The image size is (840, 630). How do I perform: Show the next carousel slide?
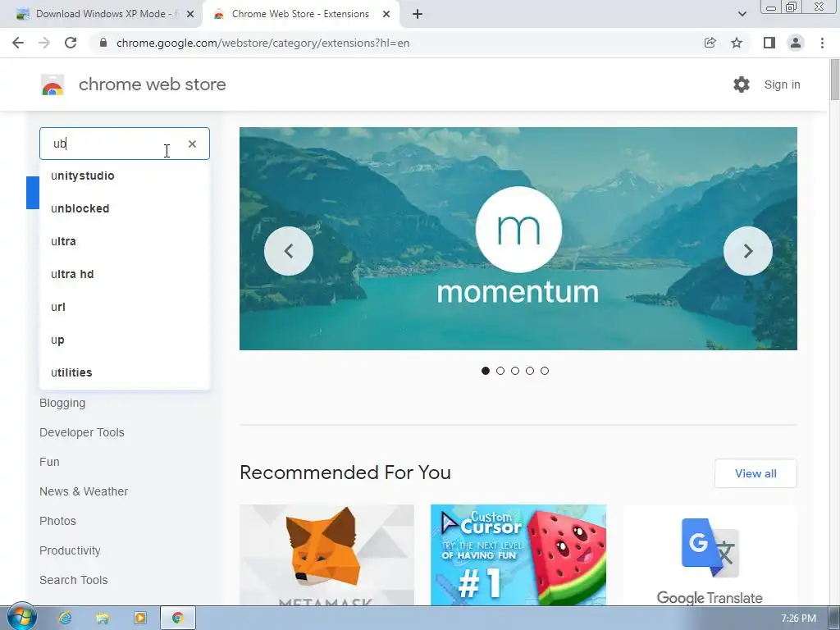(748, 251)
